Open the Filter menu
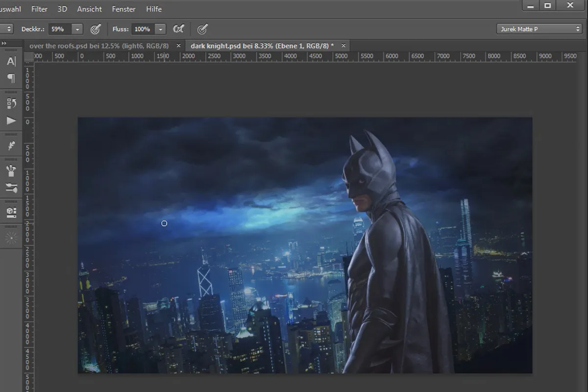The height and width of the screenshot is (392, 588). pos(39,9)
